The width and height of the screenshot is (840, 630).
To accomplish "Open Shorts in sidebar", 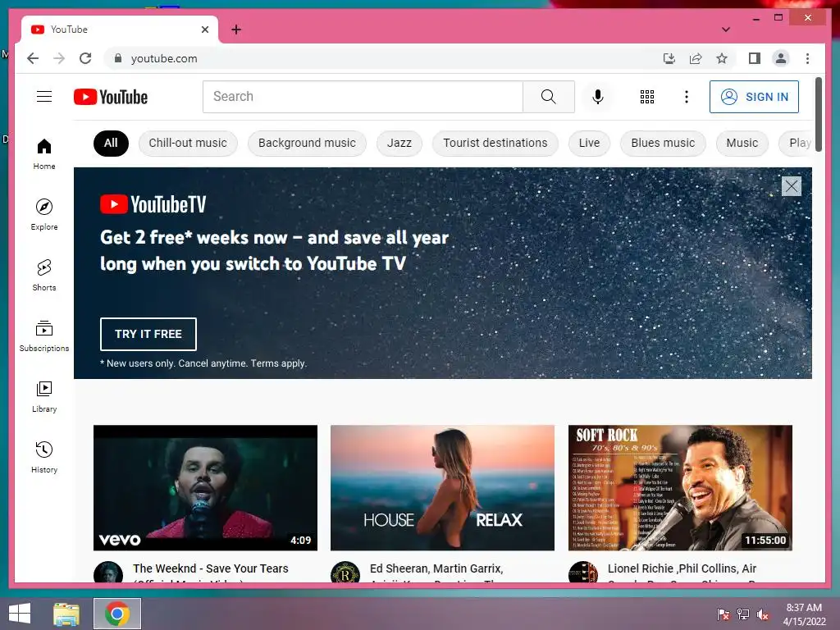I will click(x=44, y=276).
